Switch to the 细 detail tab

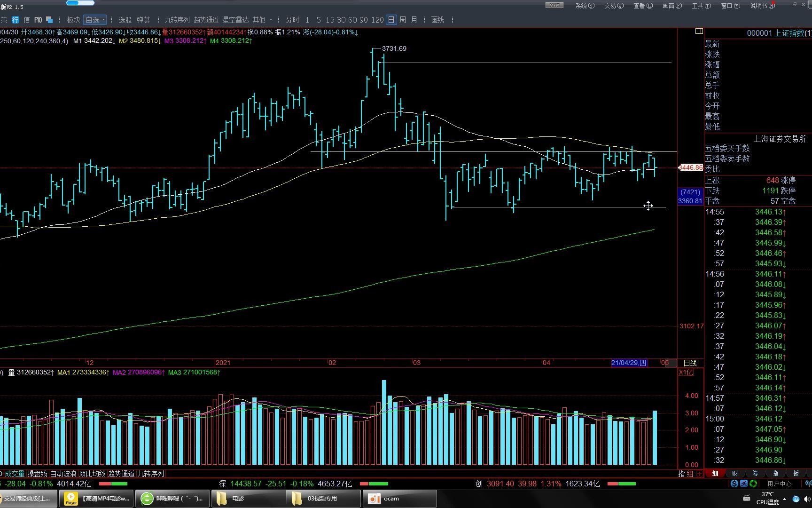point(715,474)
